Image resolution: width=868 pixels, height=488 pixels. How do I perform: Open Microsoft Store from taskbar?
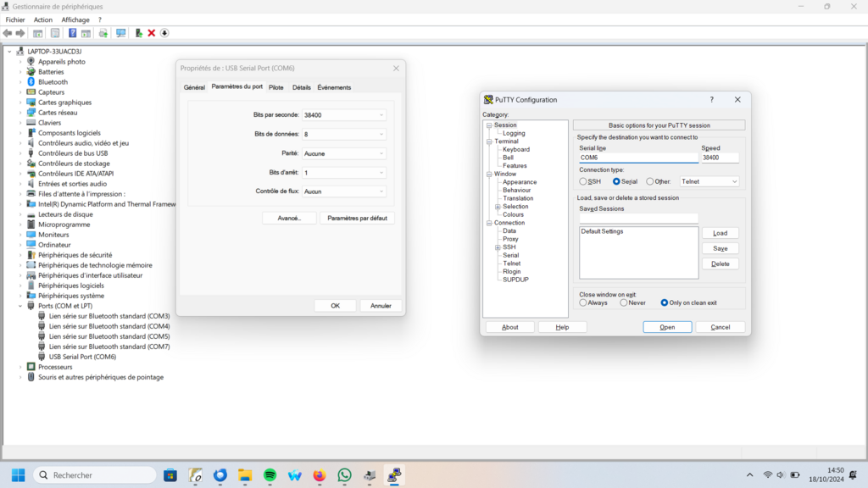point(170,474)
